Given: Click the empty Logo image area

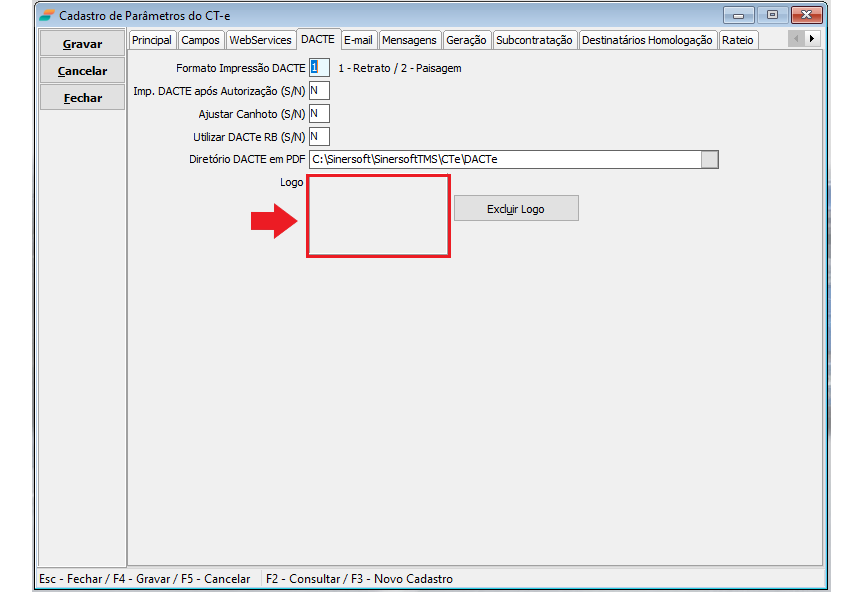Looking at the screenshot, I should coord(378,216).
